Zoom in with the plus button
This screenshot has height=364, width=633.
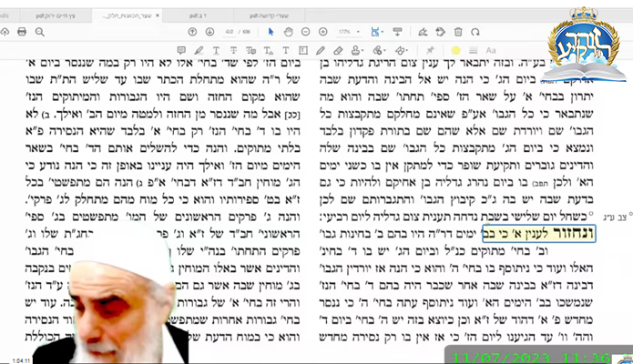(322, 31)
